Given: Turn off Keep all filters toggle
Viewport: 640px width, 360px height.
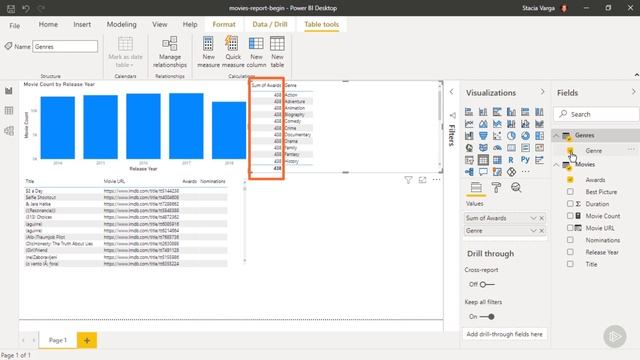Looking at the screenshot, I should [487, 316].
